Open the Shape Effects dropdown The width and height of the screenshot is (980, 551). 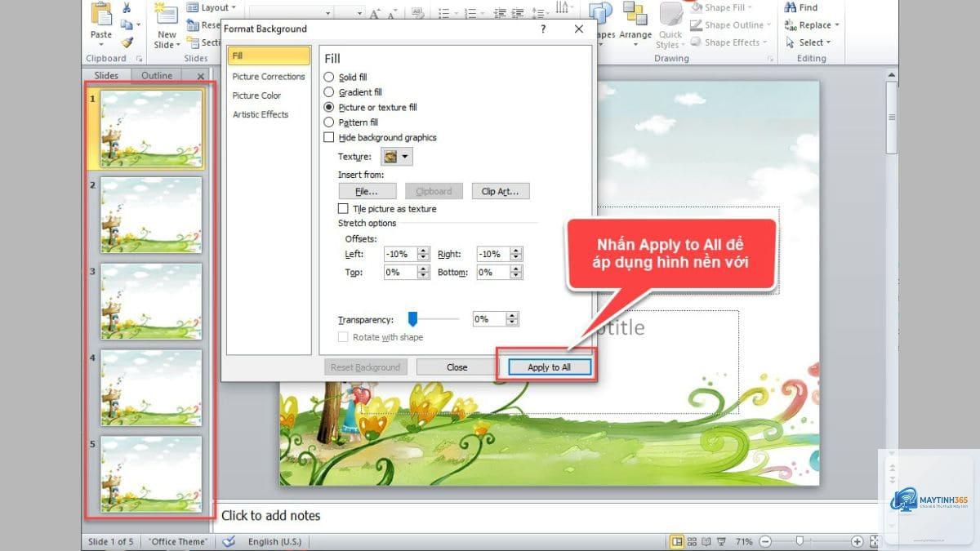730,42
